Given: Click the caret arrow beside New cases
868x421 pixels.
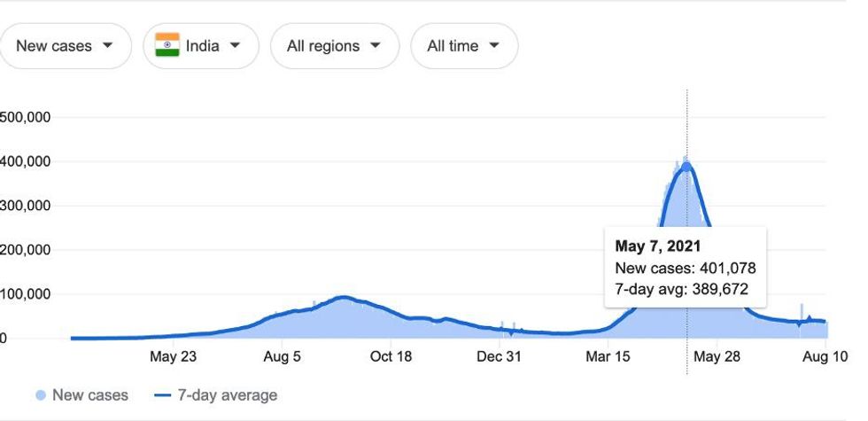Looking at the screenshot, I should coord(107,46).
